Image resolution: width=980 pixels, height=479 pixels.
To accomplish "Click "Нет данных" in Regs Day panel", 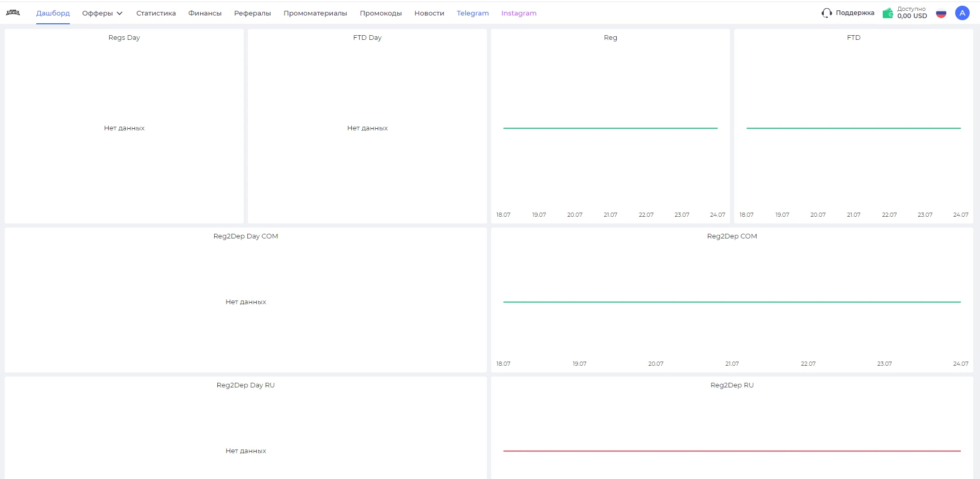I will 124,128.
